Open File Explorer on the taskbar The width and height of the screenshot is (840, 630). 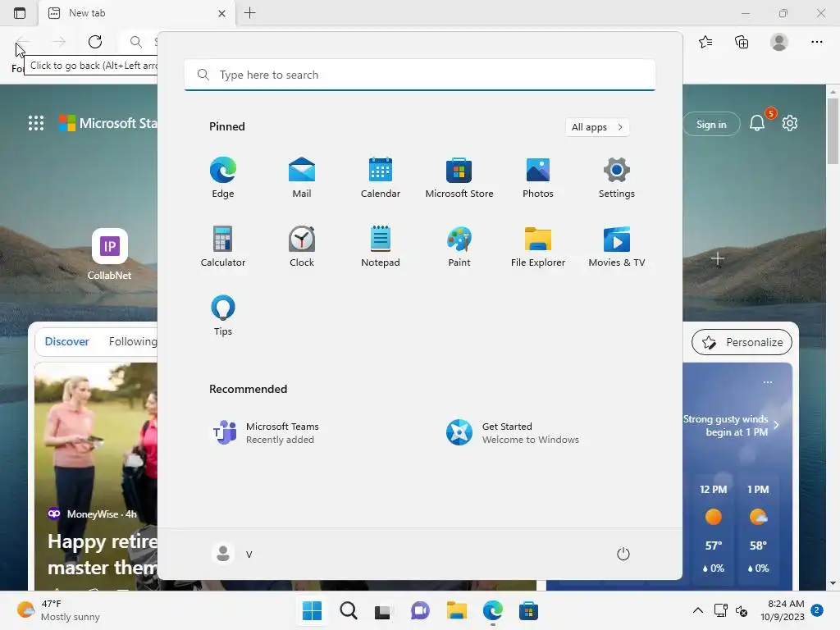coord(456,610)
